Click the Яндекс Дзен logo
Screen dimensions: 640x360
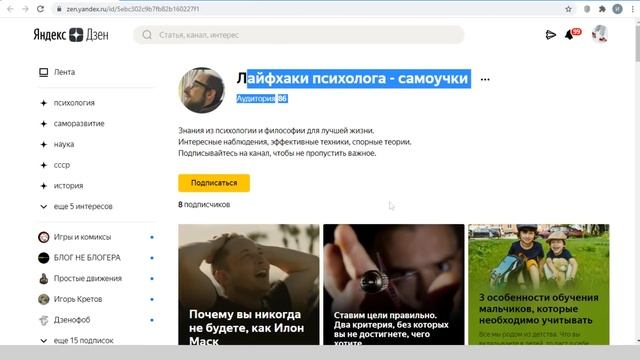coord(71,35)
